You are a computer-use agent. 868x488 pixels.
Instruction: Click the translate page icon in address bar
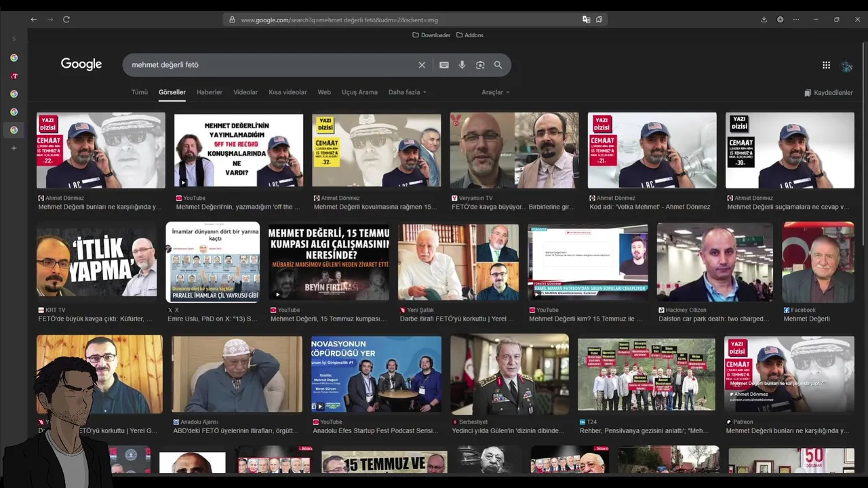point(586,20)
